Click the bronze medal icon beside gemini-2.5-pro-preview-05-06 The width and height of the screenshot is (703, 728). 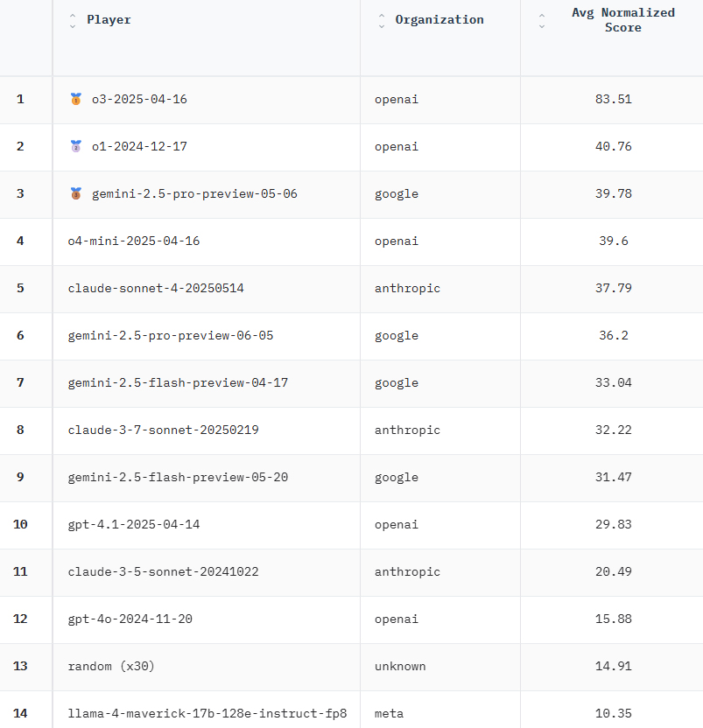(76, 193)
